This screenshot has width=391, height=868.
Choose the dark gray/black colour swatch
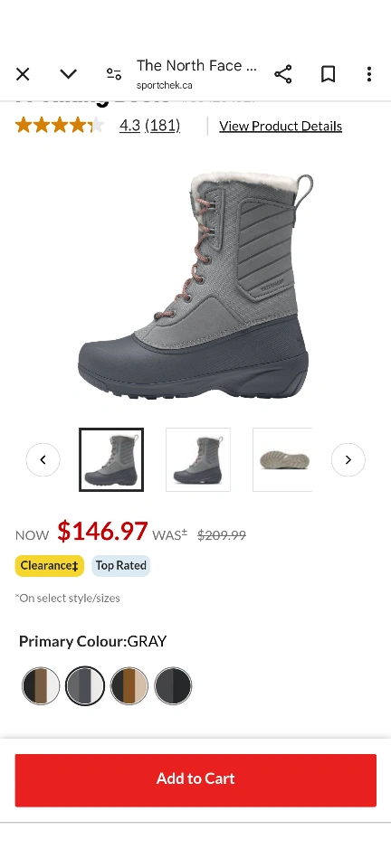[x=174, y=686]
